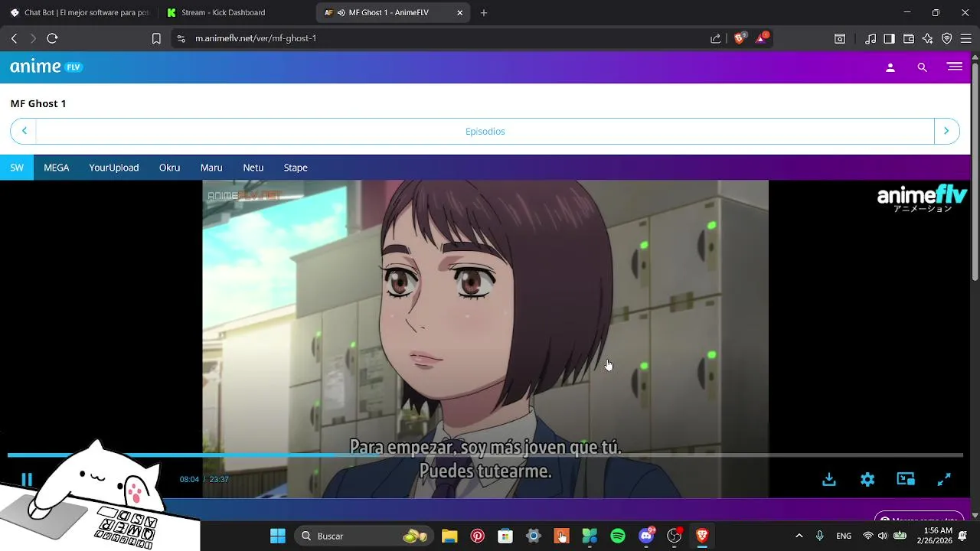Open the Brave playlist music-note icon
Image resolution: width=980 pixels, height=551 pixels.
(x=871, y=38)
